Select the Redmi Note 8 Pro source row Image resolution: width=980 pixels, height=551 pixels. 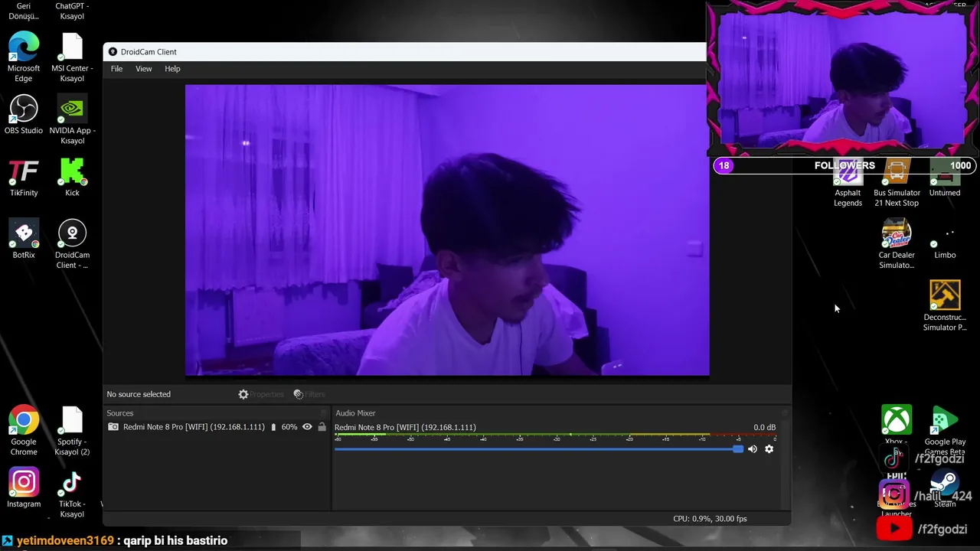(217, 427)
